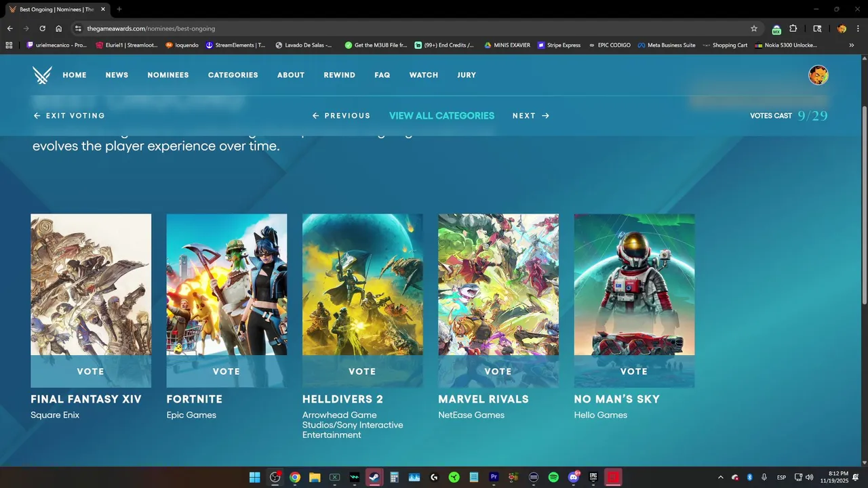Go to PREVIOUS category
868x488 pixels.
[x=341, y=116]
